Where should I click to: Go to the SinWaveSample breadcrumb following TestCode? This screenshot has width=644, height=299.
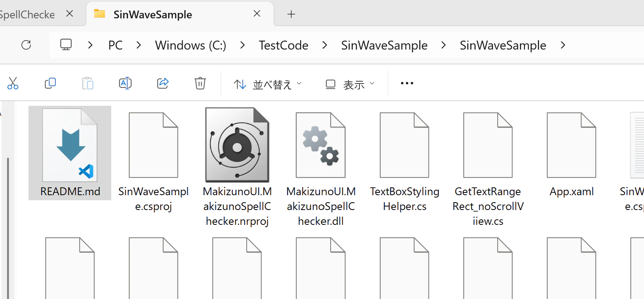click(384, 45)
